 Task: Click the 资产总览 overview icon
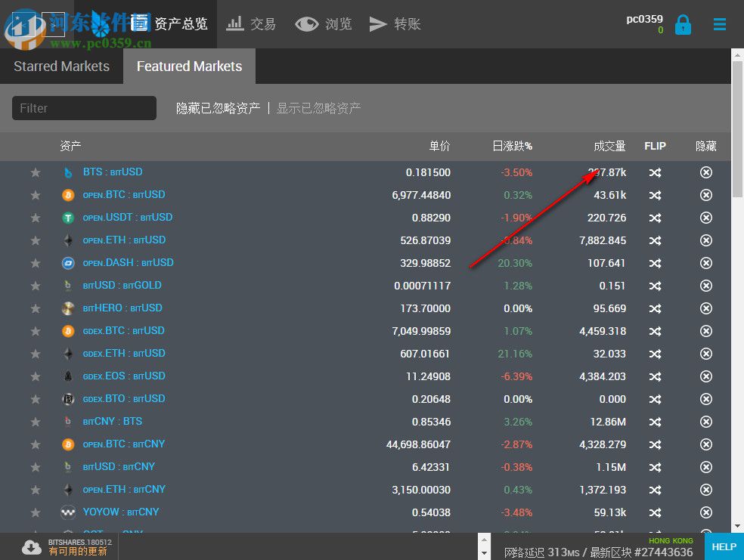tap(141, 23)
